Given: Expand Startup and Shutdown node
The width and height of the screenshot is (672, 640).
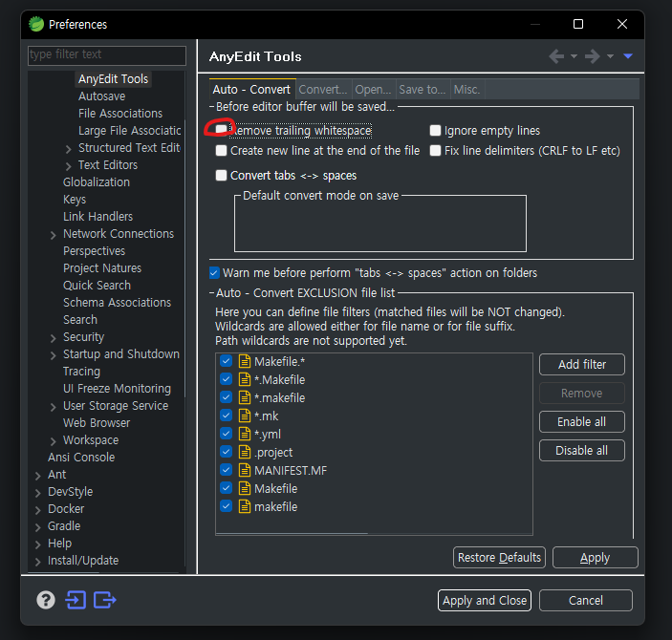Looking at the screenshot, I should 53,355.
